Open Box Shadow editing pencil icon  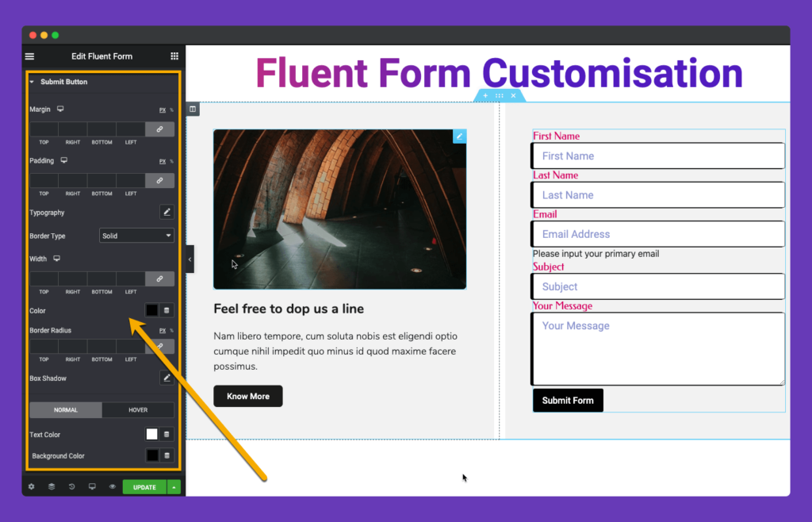[x=167, y=378]
